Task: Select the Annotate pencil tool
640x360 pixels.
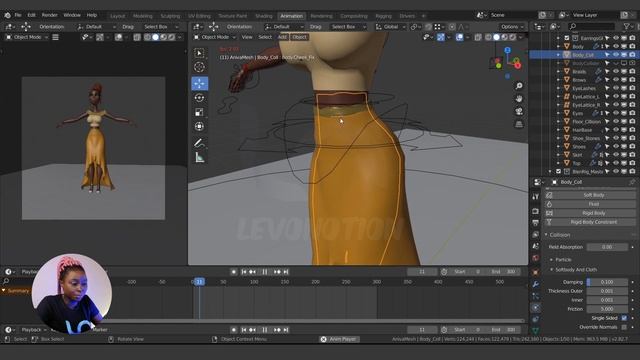Action: coord(199,143)
